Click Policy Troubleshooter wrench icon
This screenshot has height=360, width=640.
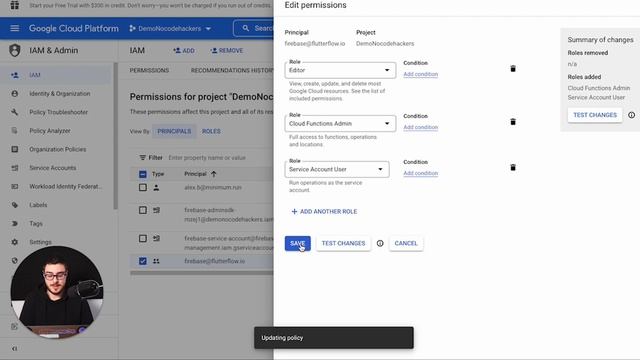tap(15, 112)
